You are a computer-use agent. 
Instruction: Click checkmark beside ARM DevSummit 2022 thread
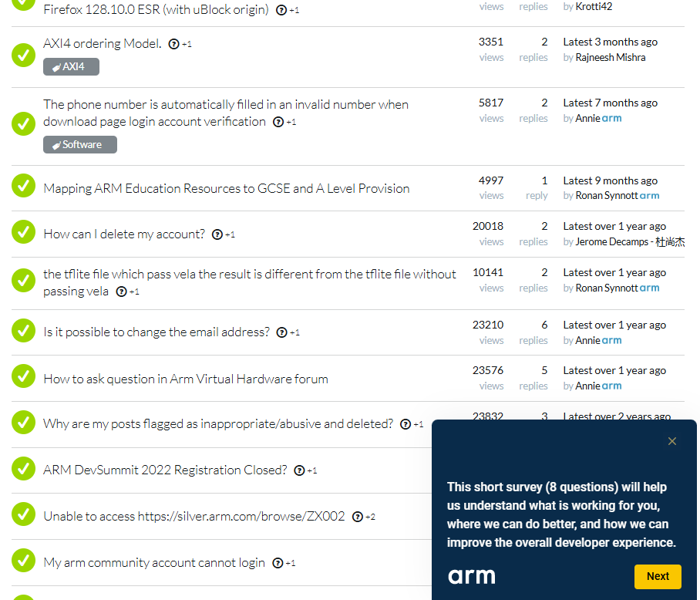[x=23, y=469]
